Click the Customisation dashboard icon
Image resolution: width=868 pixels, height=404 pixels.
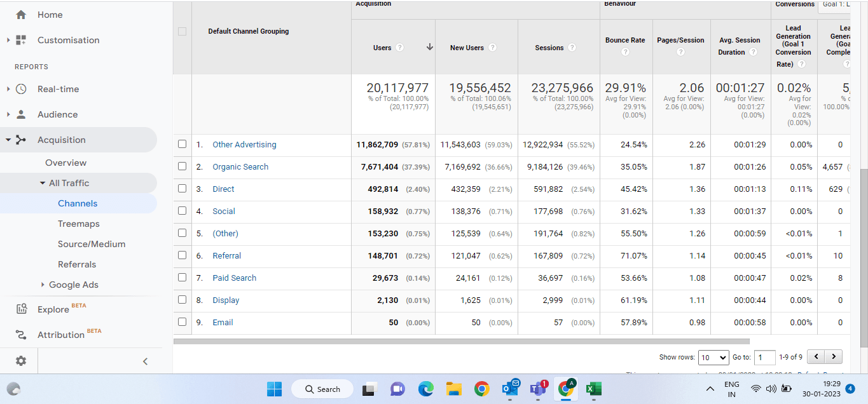pos(21,40)
